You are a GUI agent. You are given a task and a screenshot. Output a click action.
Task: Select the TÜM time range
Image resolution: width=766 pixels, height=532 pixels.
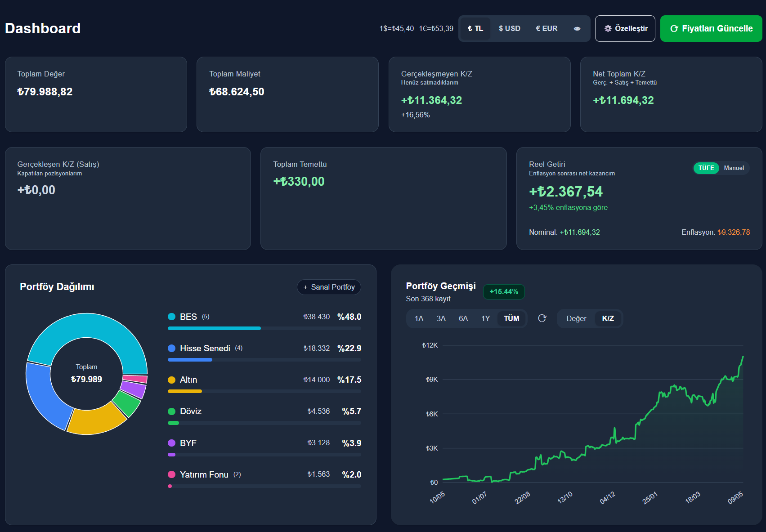tap(511, 318)
